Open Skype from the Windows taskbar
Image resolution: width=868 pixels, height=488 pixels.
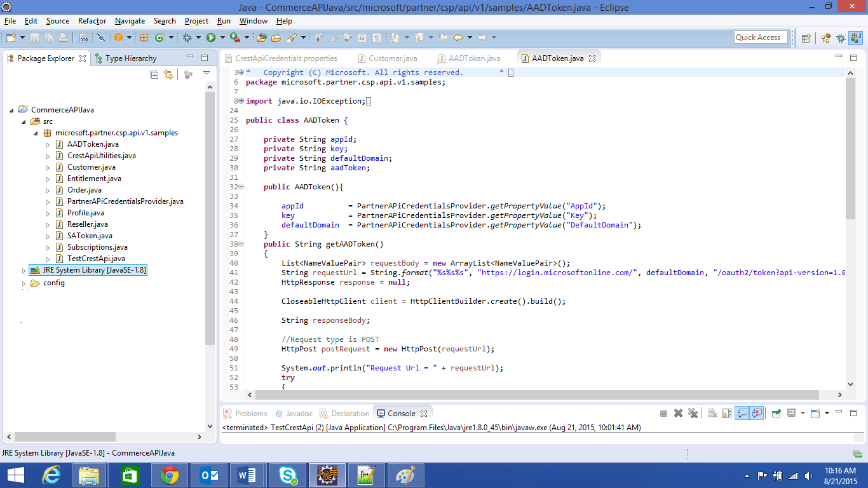coord(288,475)
